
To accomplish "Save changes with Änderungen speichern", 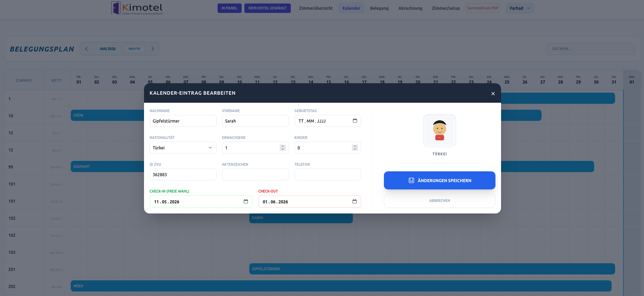I will [x=440, y=180].
